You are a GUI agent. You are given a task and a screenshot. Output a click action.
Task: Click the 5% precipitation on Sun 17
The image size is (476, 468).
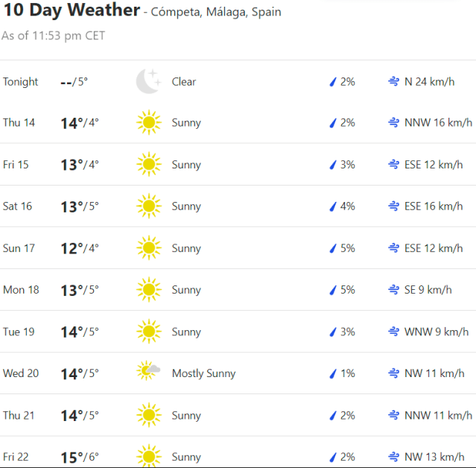[x=347, y=248]
